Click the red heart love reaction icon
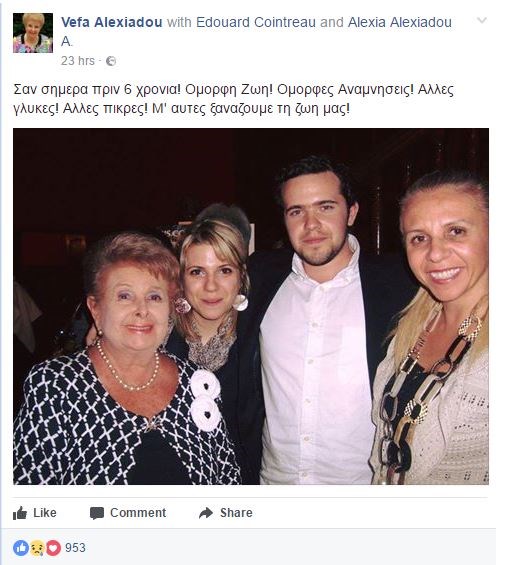The image size is (525, 565). 53,548
